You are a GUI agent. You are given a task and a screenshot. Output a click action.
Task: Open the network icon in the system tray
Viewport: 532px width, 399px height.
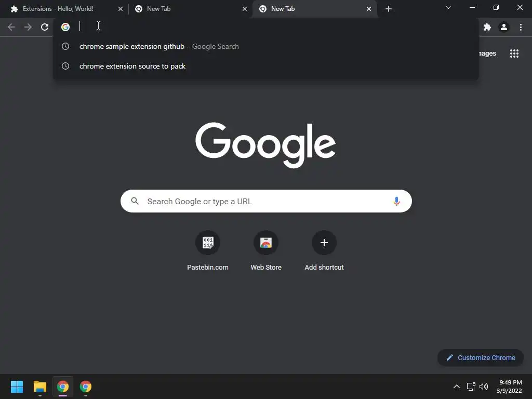coord(471,387)
